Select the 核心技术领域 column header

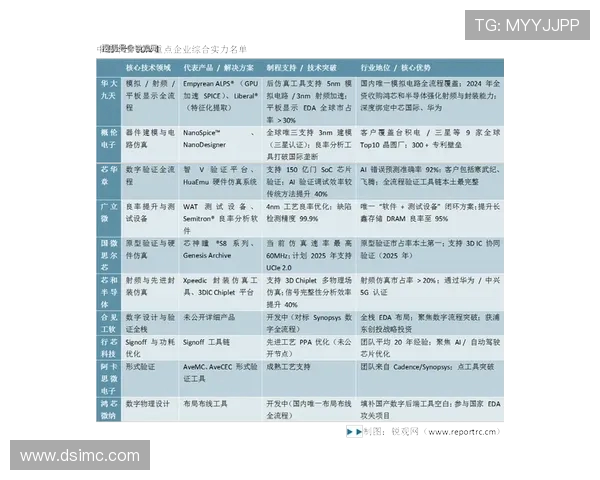point(148,68)
